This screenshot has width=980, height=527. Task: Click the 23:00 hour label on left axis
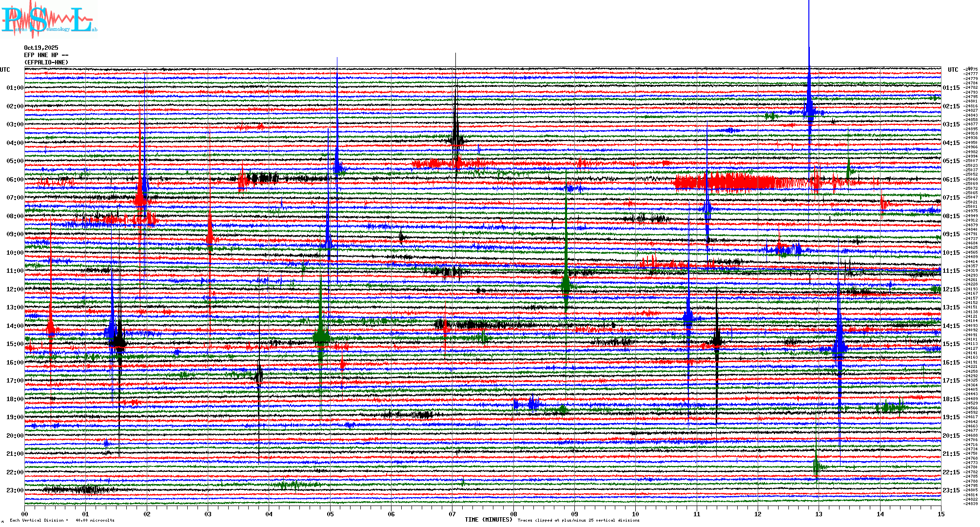[15, 490]
